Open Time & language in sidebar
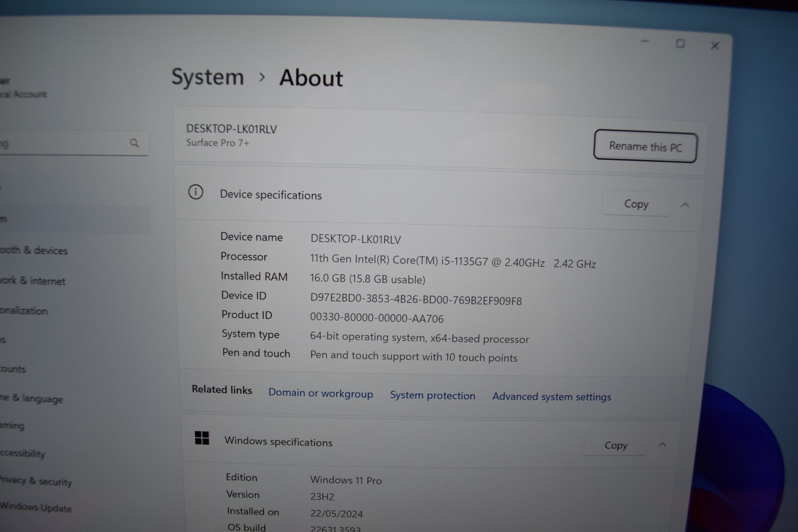Screen dimensions: 798x532 31,398
